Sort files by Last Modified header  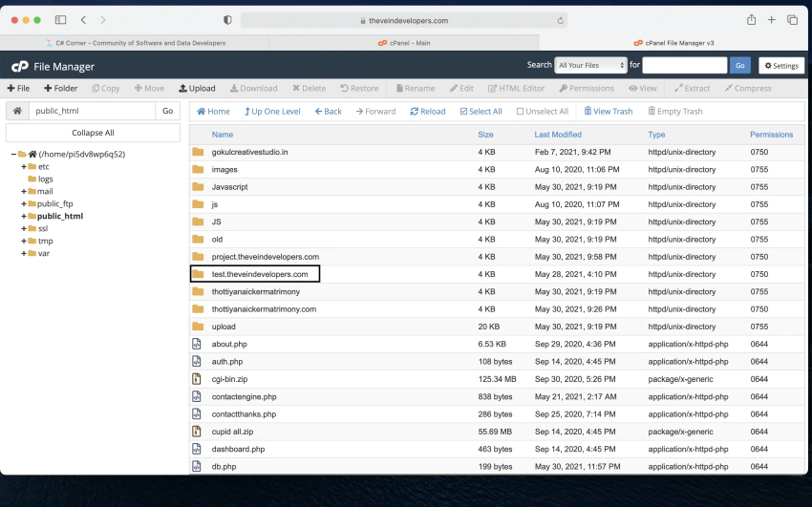coord(558,135)
